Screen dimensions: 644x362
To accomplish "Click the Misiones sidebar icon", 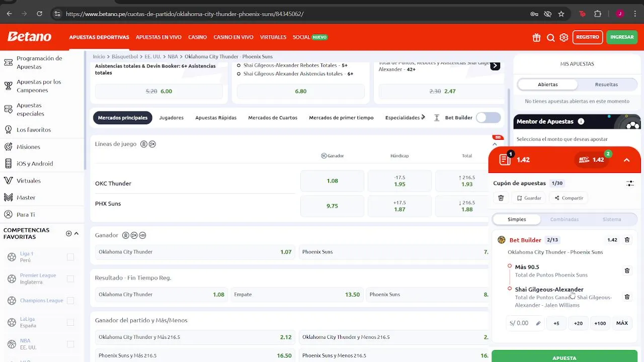I will [x=8, y=147].
